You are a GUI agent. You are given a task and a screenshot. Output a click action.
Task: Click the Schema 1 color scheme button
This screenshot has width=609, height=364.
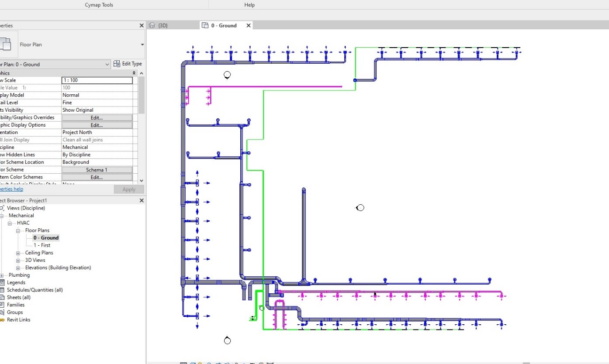[97, 170]
